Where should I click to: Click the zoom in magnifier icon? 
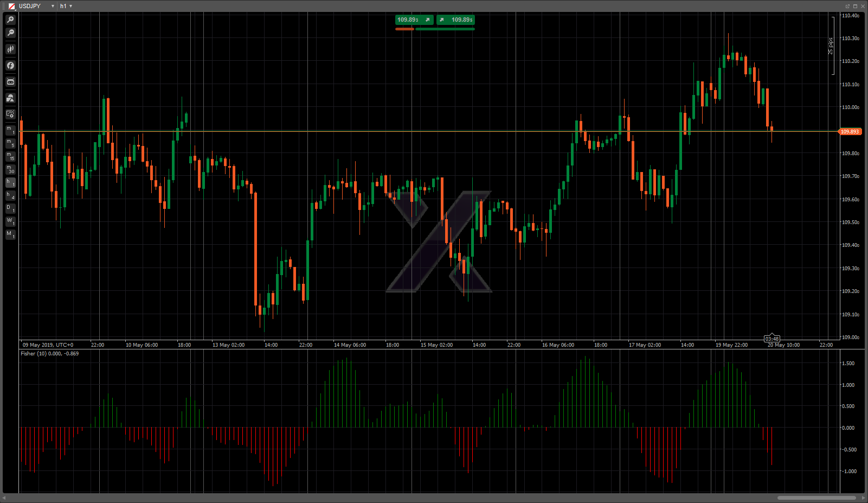point(10,20)
